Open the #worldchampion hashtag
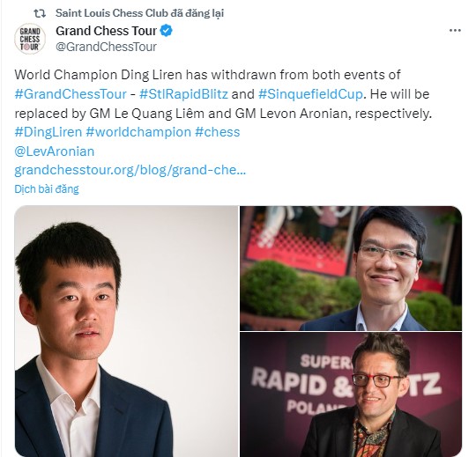This screenshot has width=476, height=457. point(138,132)
